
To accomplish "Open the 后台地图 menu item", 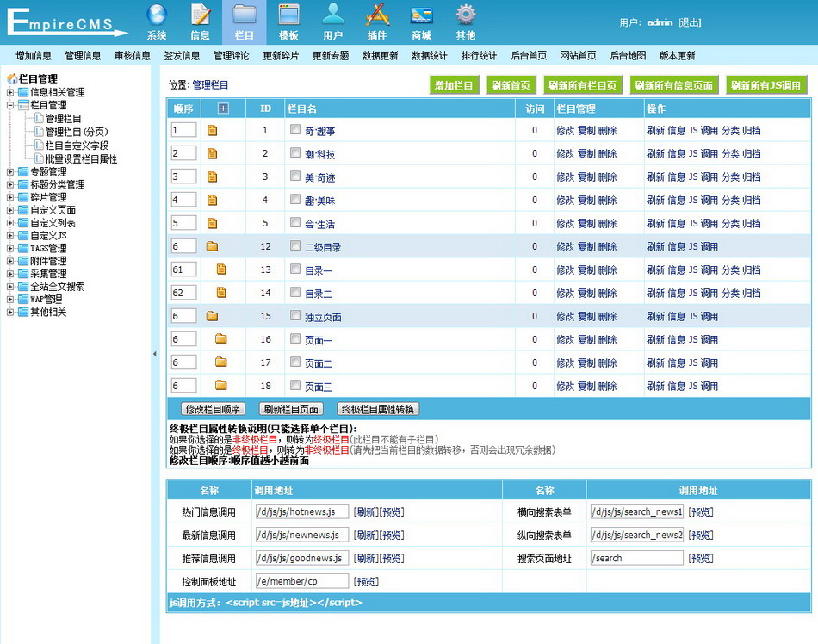I will tap(628, 56).
